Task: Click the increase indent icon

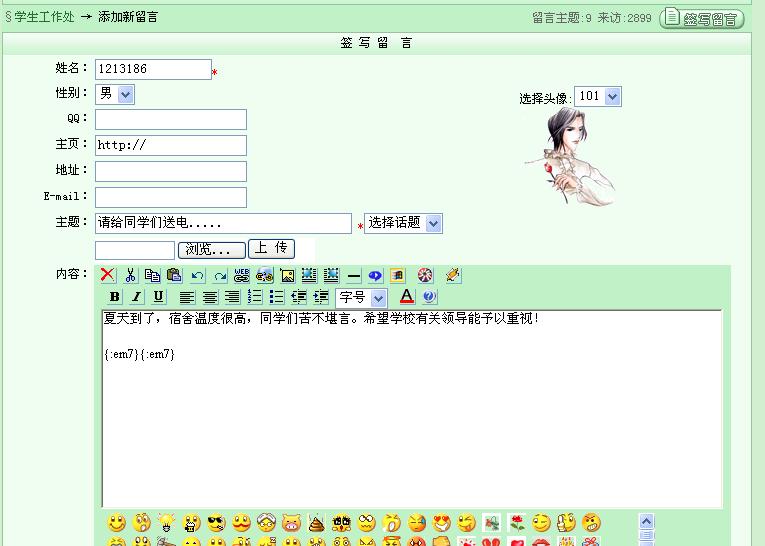Action: tap(321, 297)
